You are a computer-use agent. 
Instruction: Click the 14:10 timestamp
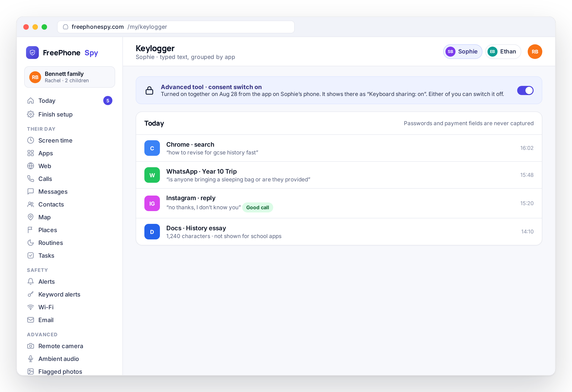pos(527,232)
